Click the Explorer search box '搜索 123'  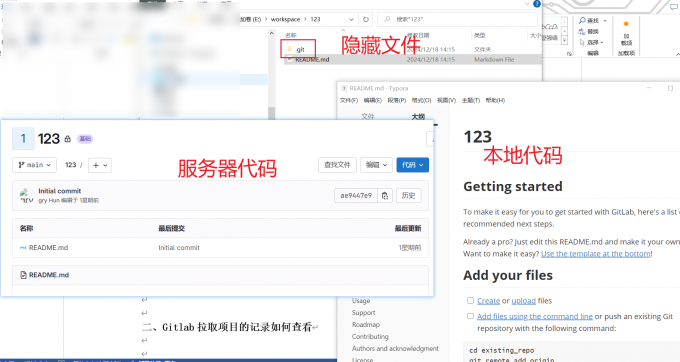[x=458, y=20]
